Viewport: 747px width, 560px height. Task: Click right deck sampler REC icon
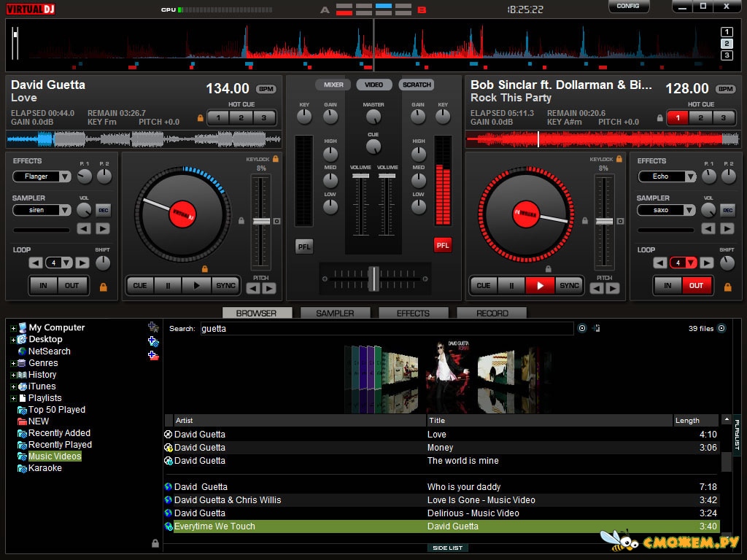pyautogui.click(x=727, y=210)
